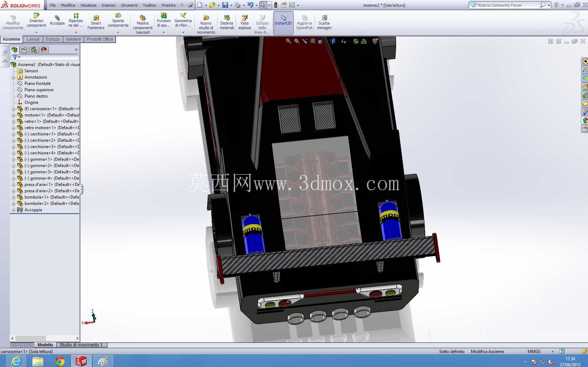The width and height of the screenshot is (588, 367).
Task: Switch to the Layout tab
Action: click(x=33, y=39)
